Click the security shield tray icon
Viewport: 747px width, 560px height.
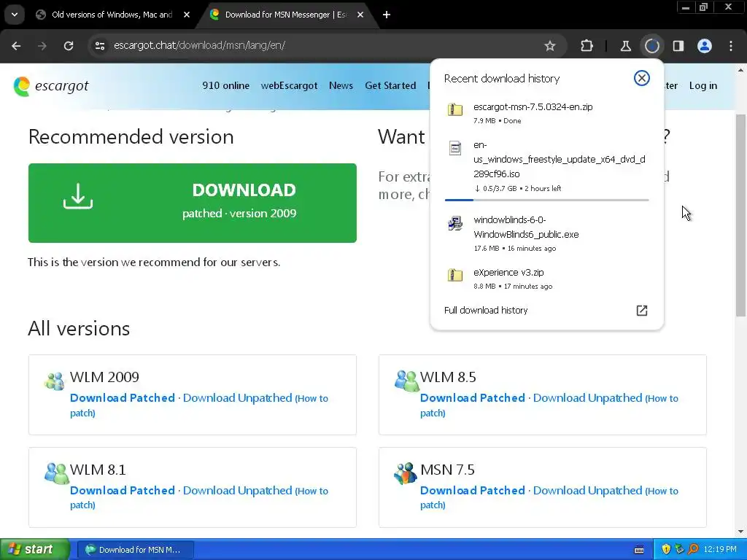coord(666,550)
